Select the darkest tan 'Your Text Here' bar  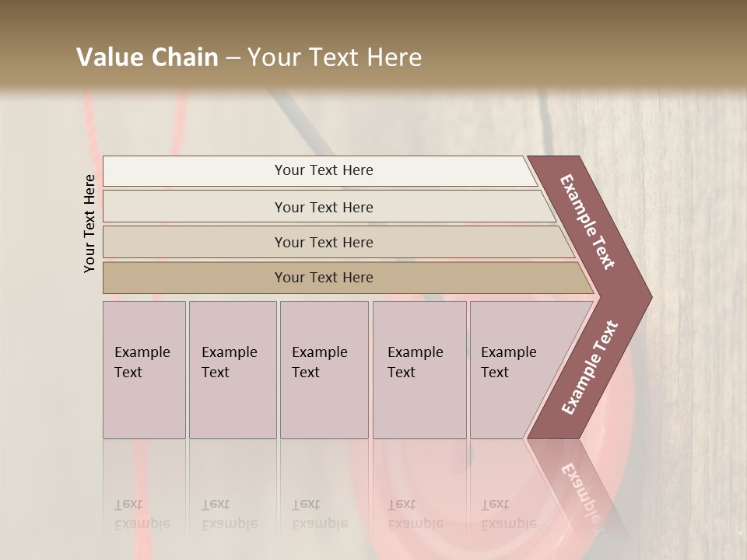coord(323,278)
